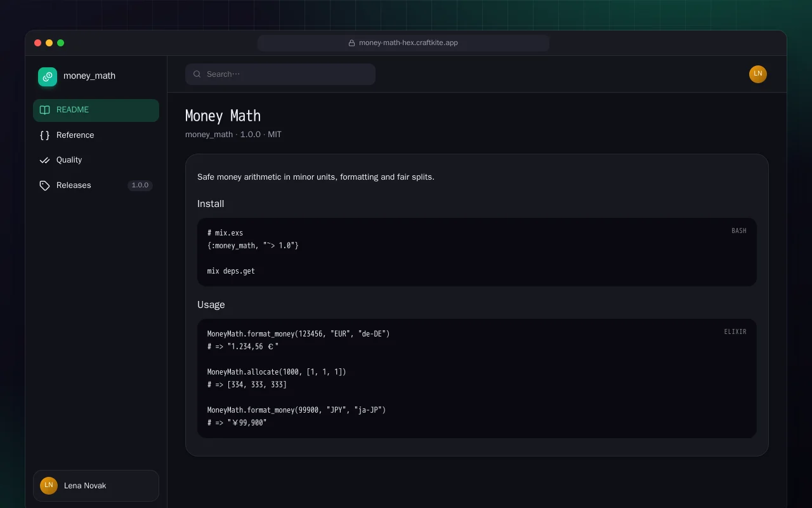
Task: Click the README book icon
Action: point(44,110)
